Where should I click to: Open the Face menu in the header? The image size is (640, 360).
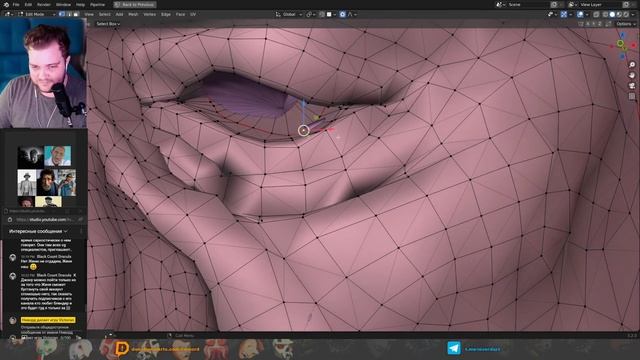[x=180, y=14]
